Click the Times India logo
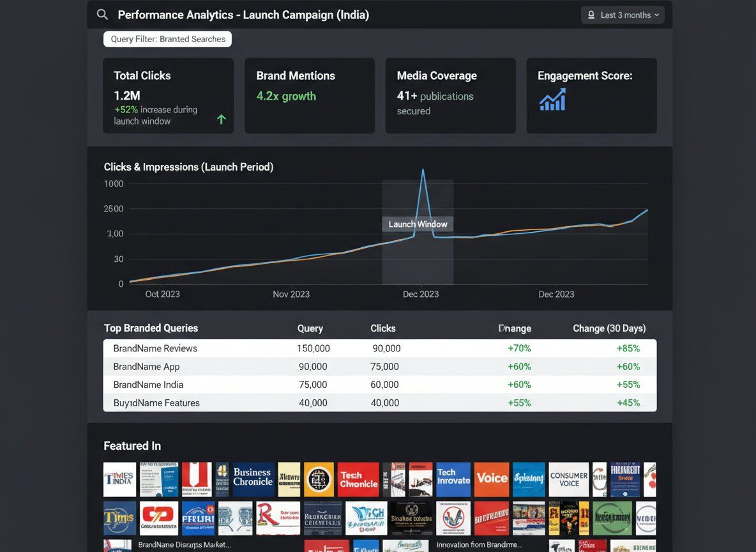This screenshot has width=756, height=552. tap(120, 480)
